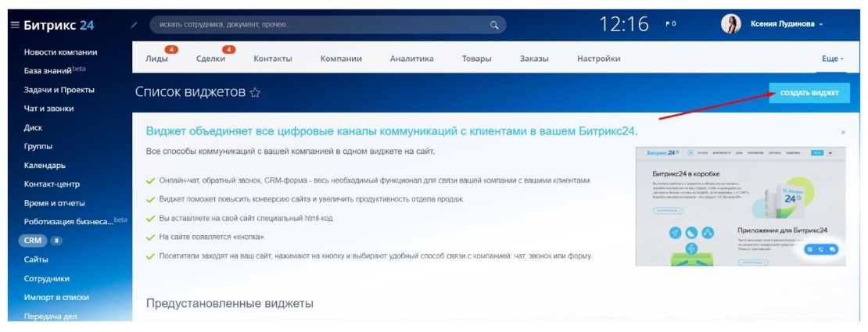
Task: Open the Лиды tab
Action: point(156,59)
